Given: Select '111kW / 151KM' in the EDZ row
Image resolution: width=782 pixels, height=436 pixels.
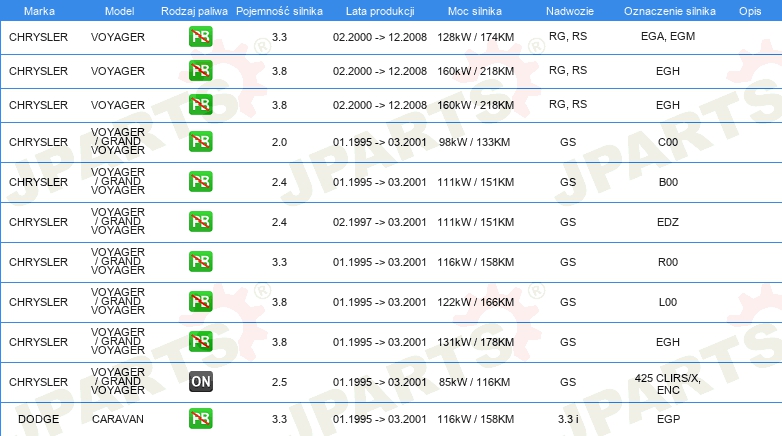Looking at the screenshot, I should click(475, 222).
